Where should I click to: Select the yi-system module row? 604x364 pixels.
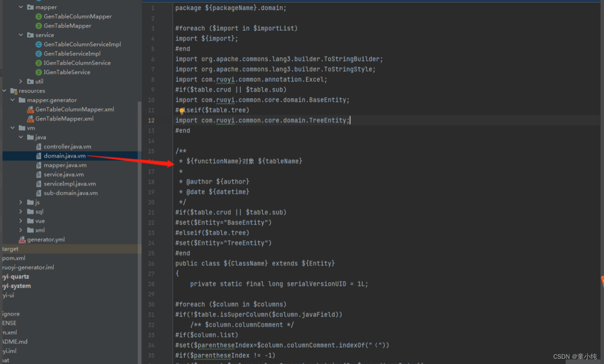[16, 286]
